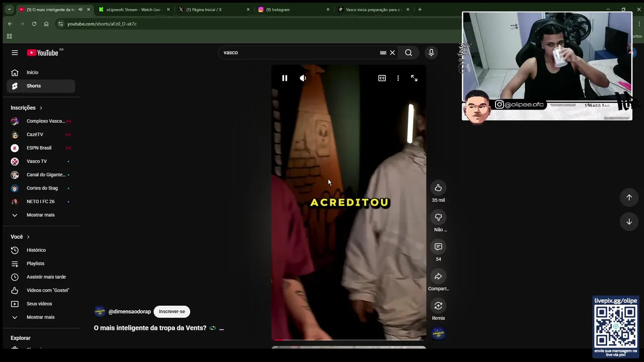Open the Short's three-dot options menu

click(x=398, y=78)
